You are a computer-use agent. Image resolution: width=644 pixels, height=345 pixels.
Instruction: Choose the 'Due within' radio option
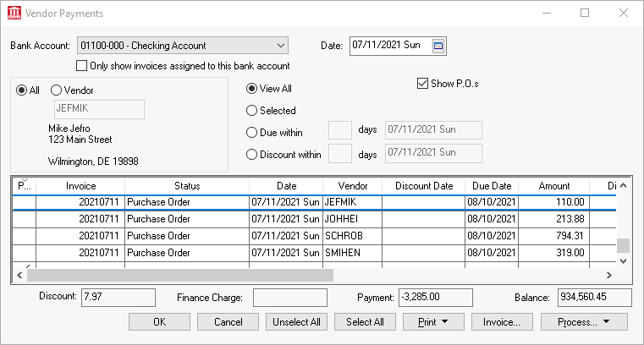(x=252, y=132)
